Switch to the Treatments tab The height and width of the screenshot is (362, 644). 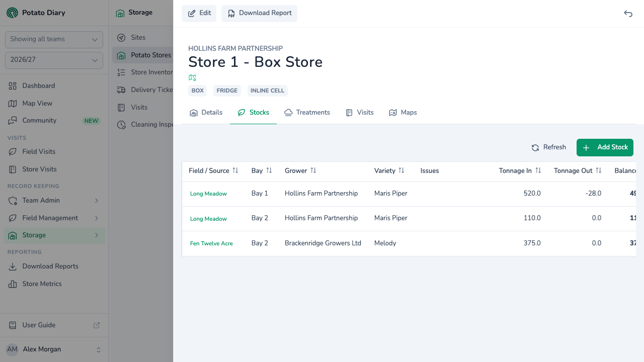tap(307, 113)
